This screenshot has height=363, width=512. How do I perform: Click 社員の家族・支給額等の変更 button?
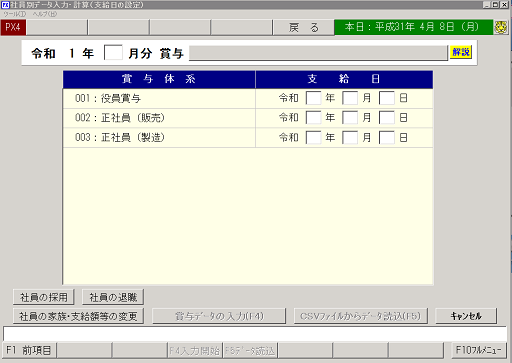78,316
